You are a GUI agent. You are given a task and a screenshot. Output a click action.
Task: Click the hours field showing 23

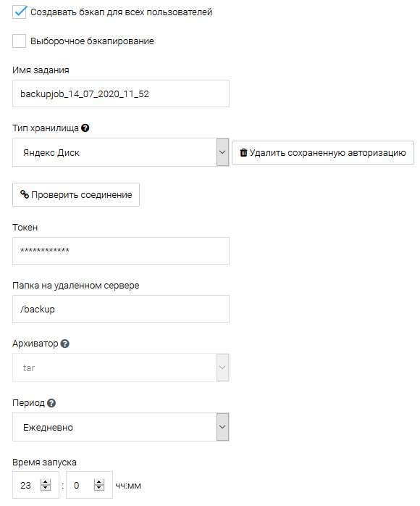click(x=35, y=485)
